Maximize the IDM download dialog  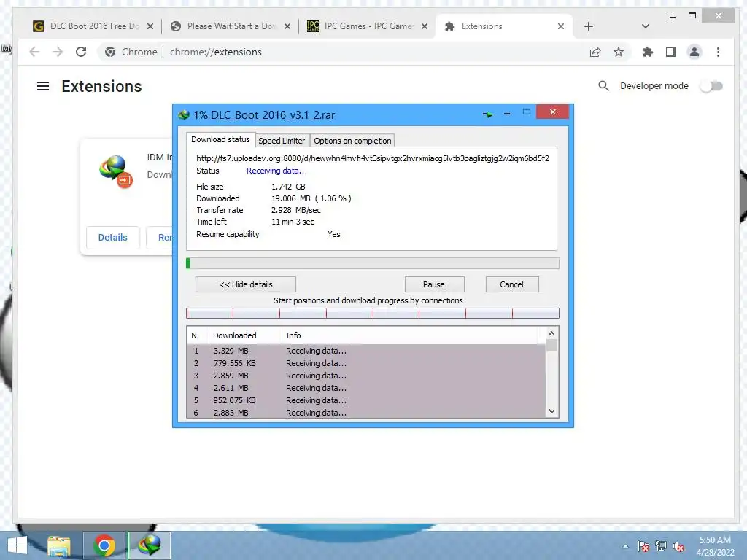(527, 112)
